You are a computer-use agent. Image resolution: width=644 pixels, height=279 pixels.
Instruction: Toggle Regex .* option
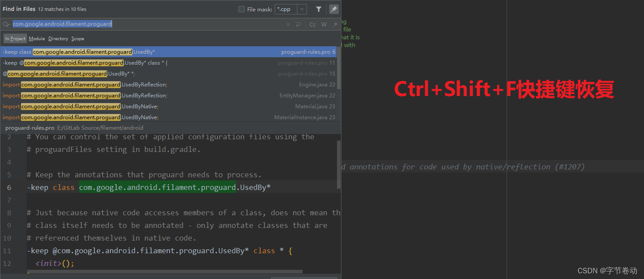point(335,24)
